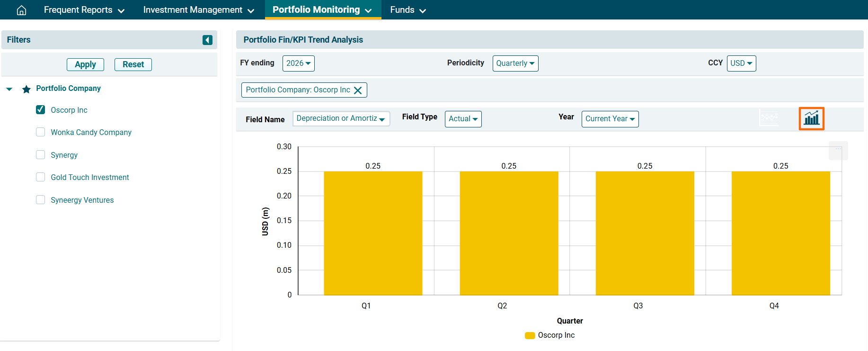Screen dimensions: 868x351
Task: Open the Funds menu
Action: [407, 10]
